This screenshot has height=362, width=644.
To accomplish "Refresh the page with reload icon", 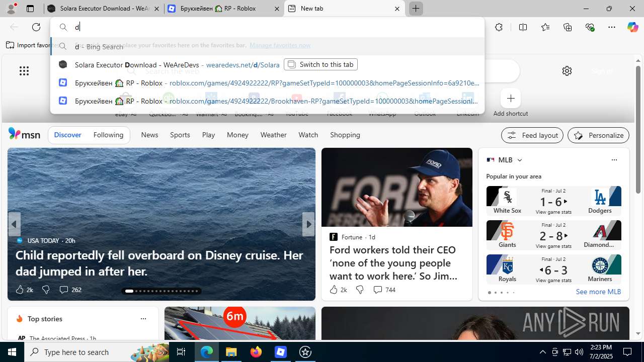I will coord(36,27).
